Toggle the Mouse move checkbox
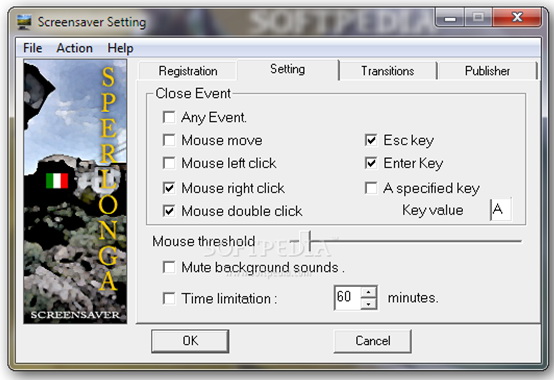The height and width of the screenshot is (380, 554). click(x=169, y=140)
